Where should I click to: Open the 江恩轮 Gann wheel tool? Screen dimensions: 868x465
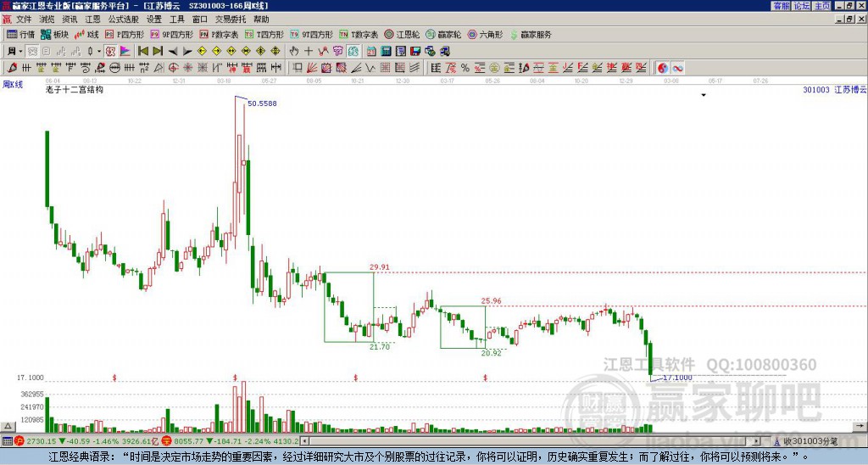[402, 34]
